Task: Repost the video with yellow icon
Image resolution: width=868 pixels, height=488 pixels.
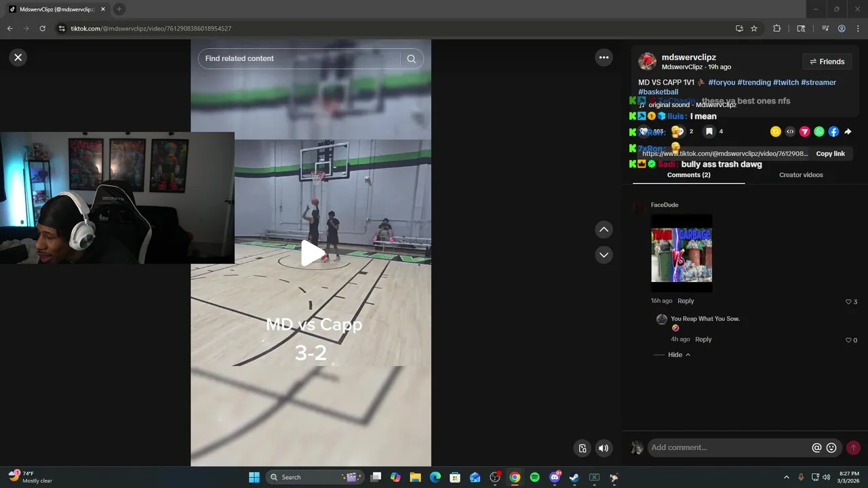Action: 776,131
